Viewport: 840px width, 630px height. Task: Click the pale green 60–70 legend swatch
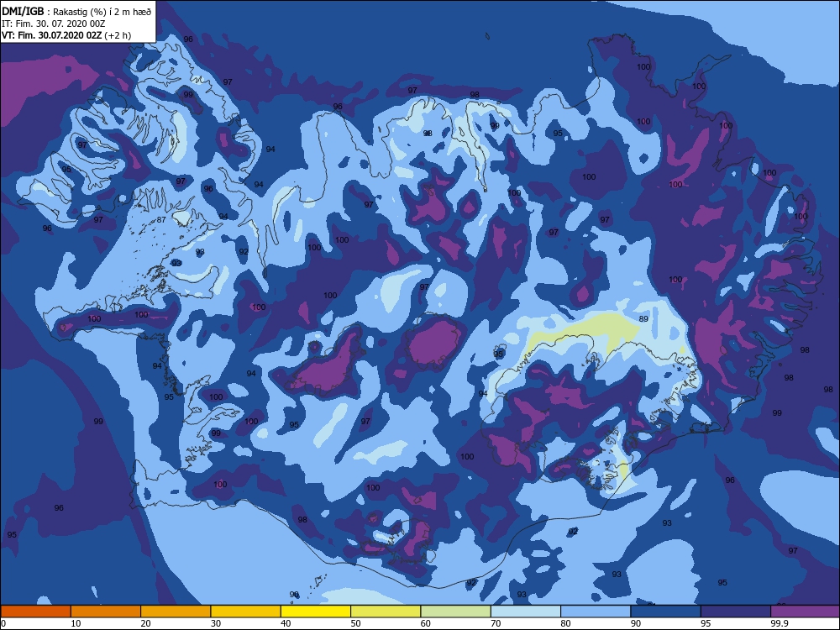pos(456,612)
